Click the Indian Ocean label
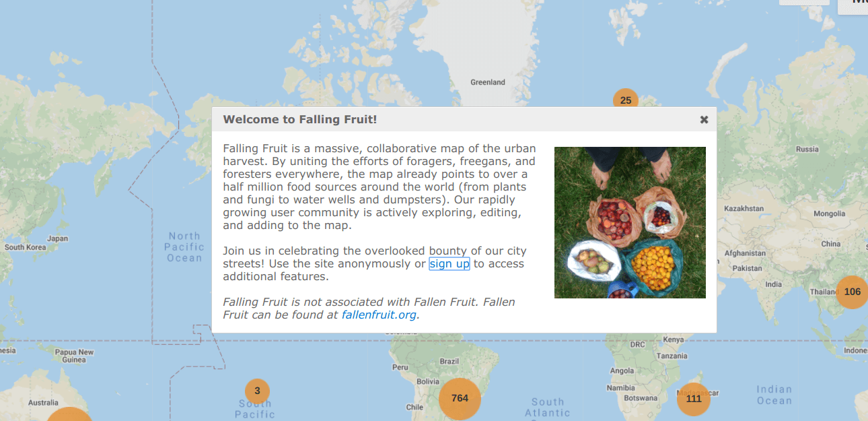 pos(774,395)
